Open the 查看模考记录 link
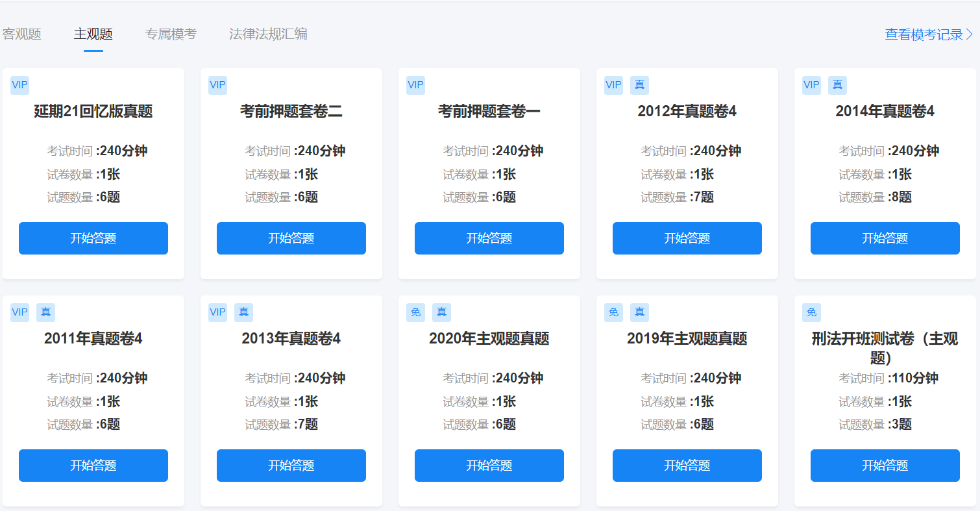 point(929,35)
